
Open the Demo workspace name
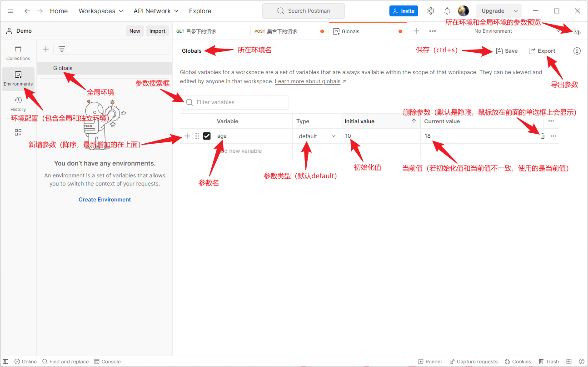tap(24, 31)
